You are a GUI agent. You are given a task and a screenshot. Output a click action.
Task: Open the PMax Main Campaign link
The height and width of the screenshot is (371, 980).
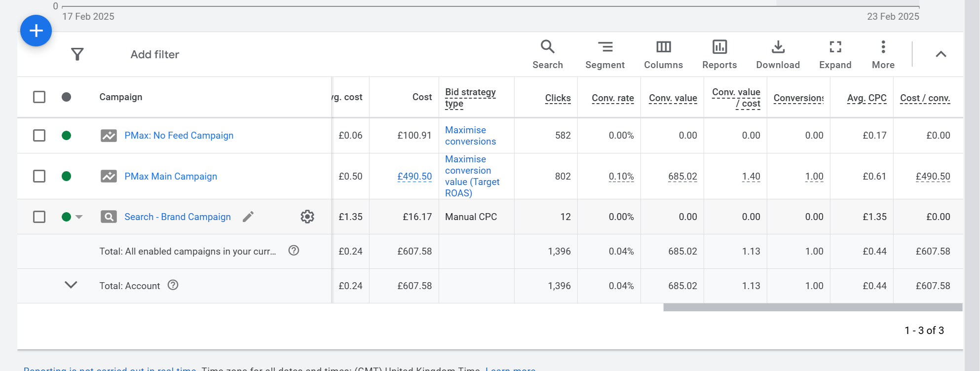(x=171, y=176)
